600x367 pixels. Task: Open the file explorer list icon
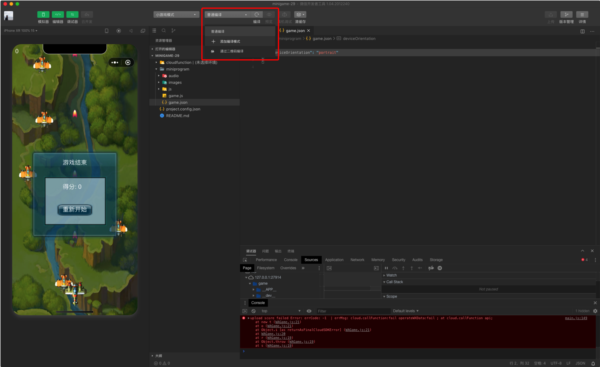[x=154, y=31]
